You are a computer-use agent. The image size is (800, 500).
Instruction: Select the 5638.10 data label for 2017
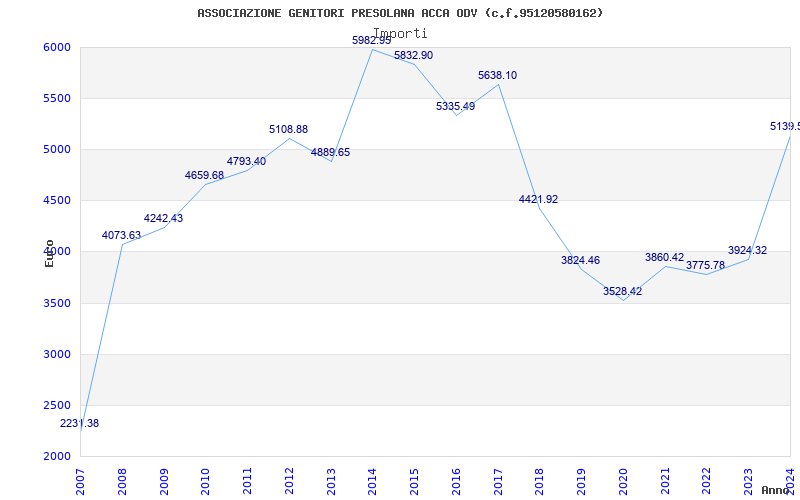click(x=497, y=75)
